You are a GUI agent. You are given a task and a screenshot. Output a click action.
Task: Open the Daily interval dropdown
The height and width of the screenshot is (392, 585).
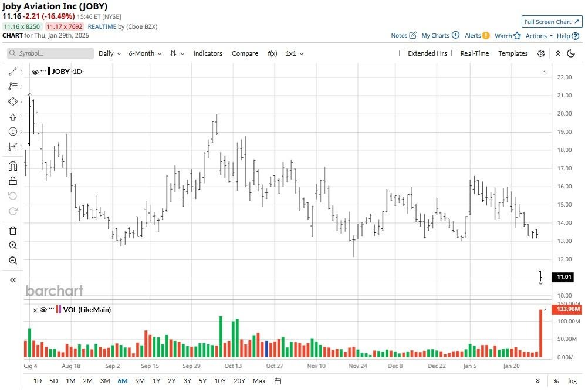(x=110, y=53)
